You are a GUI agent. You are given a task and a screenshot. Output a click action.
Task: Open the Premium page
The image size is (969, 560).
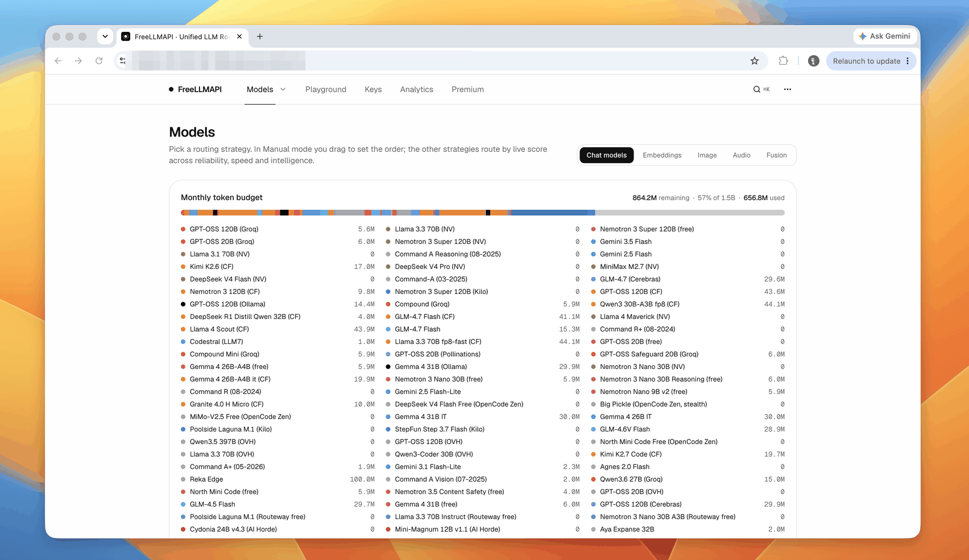tap(467, 89)
